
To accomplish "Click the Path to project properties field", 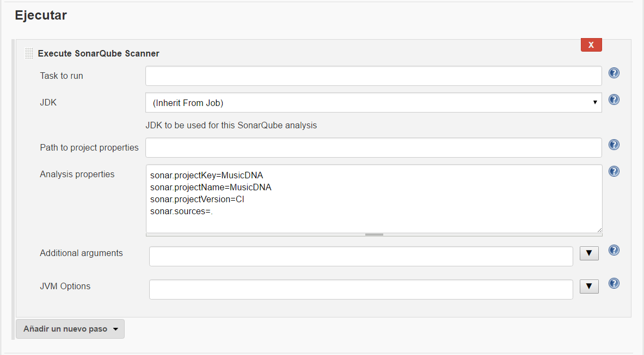I will 373,147.
